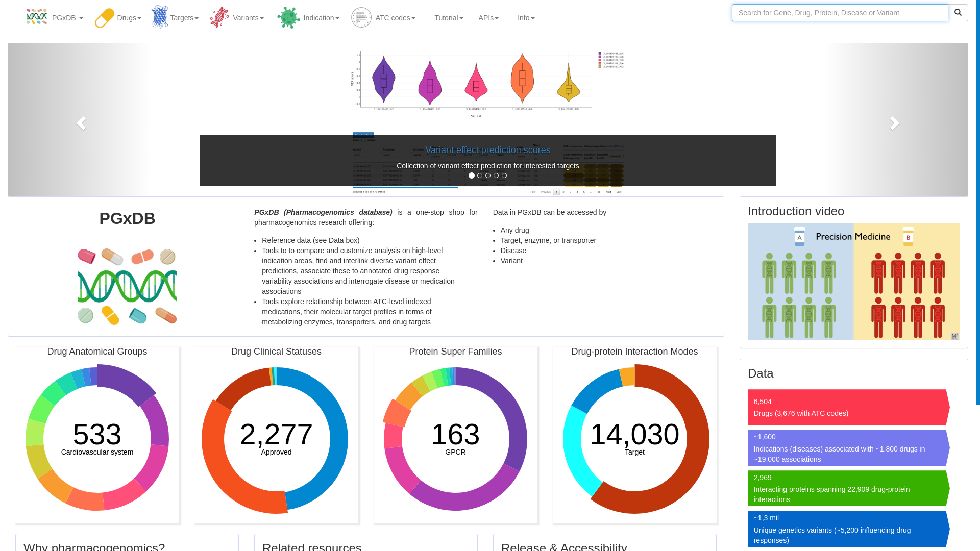980x551 pixels.
Task: Advance to next carousel slide
Action: coord(895,122)
